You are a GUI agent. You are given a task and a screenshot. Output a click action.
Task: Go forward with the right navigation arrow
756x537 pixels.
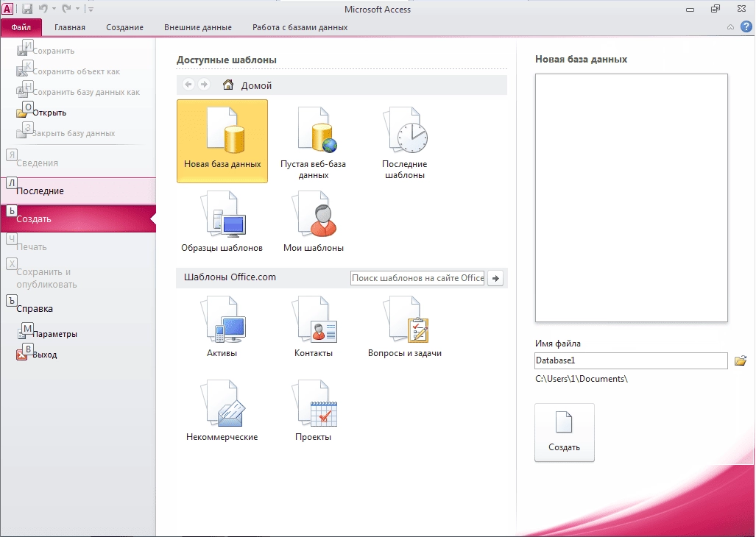tap(204, 85)
